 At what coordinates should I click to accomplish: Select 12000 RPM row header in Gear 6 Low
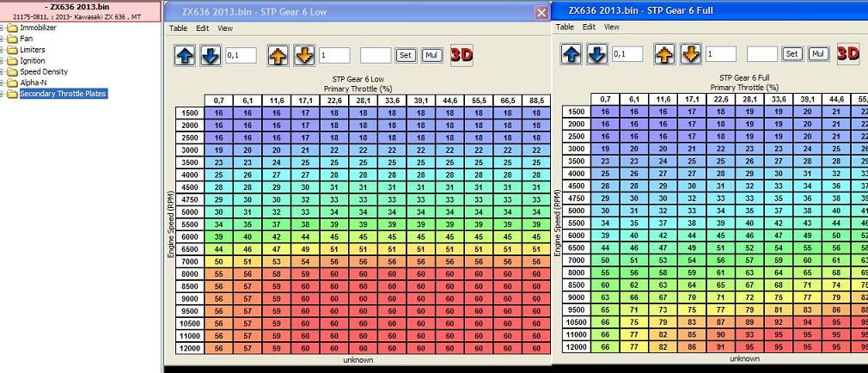click(190, 348)
